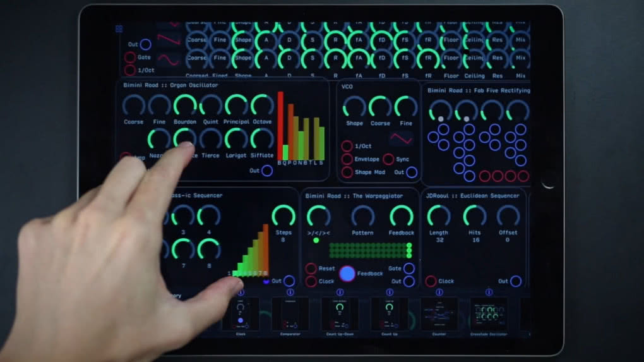Select the "JDRaoul :: Euclidean Sequencer" module title
The width and height of the screenshot is (644, 362).
click(473, 196)
